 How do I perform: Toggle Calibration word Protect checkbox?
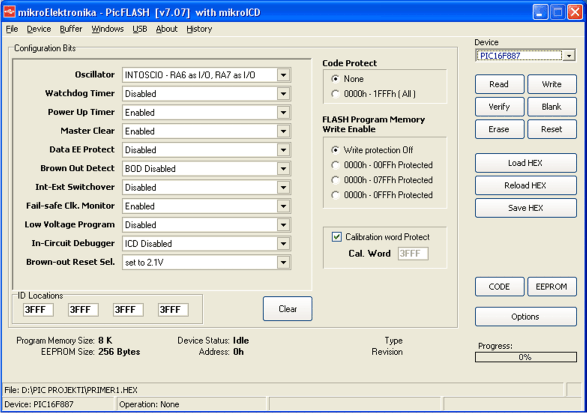[337, 237]
